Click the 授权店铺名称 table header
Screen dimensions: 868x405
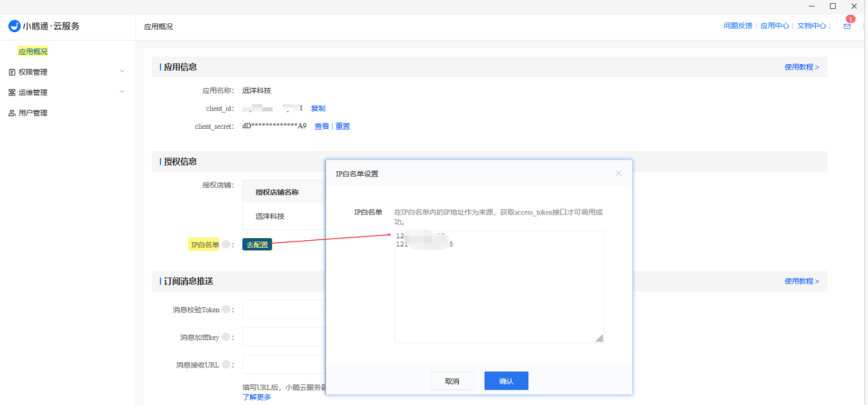(x=277, y=192)
